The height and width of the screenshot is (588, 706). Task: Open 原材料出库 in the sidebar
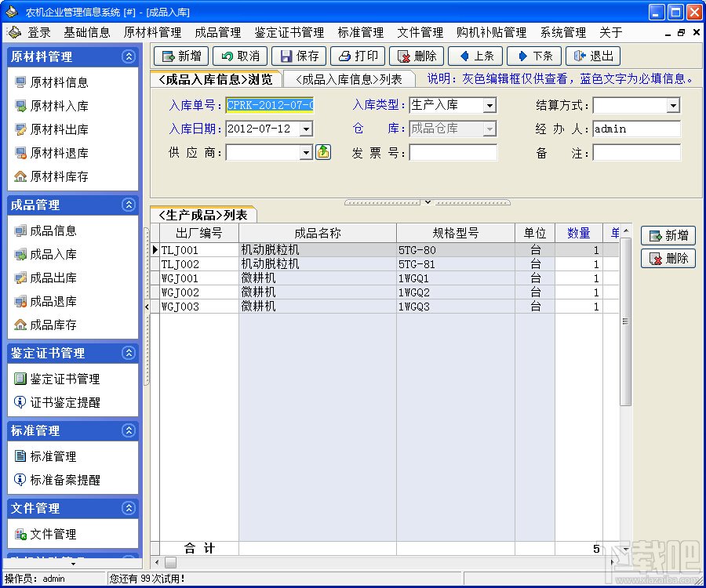point(51,129)
